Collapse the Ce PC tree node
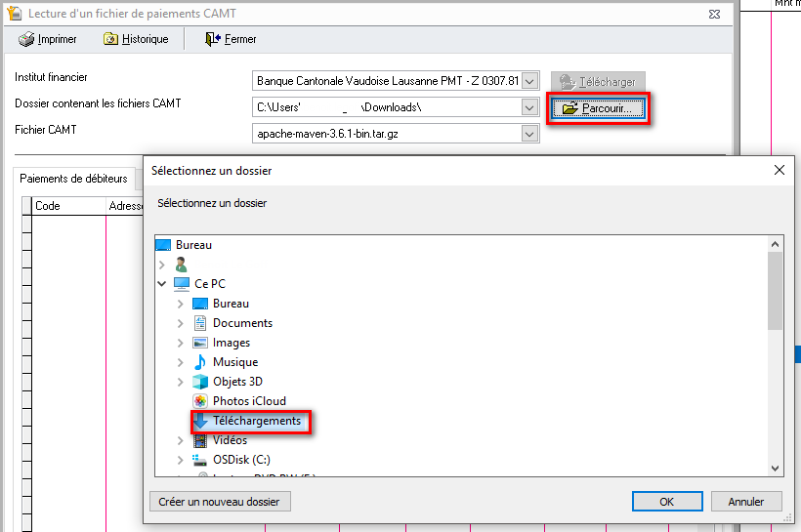 162,284
